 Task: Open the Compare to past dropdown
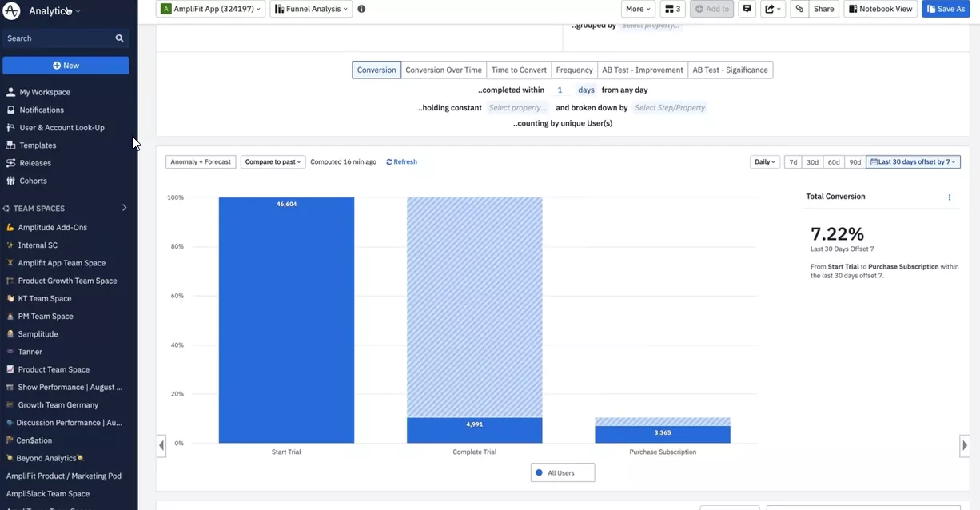(x=273, y=162)
